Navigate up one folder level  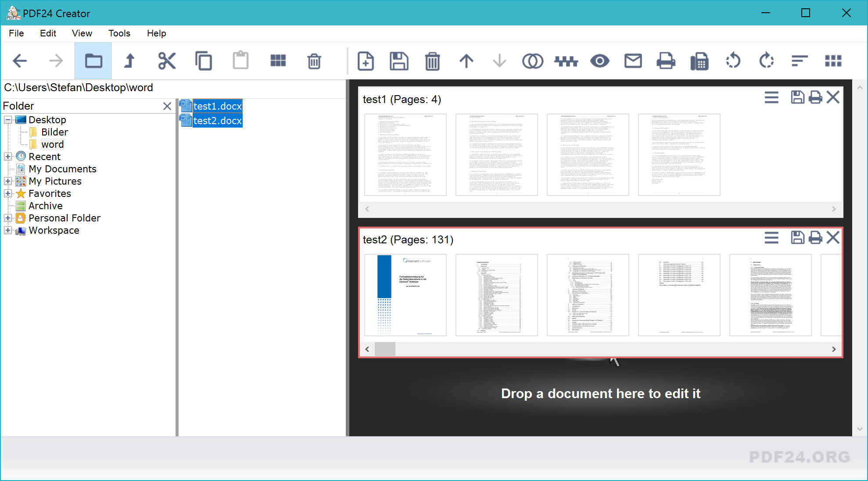coord(129,61)
